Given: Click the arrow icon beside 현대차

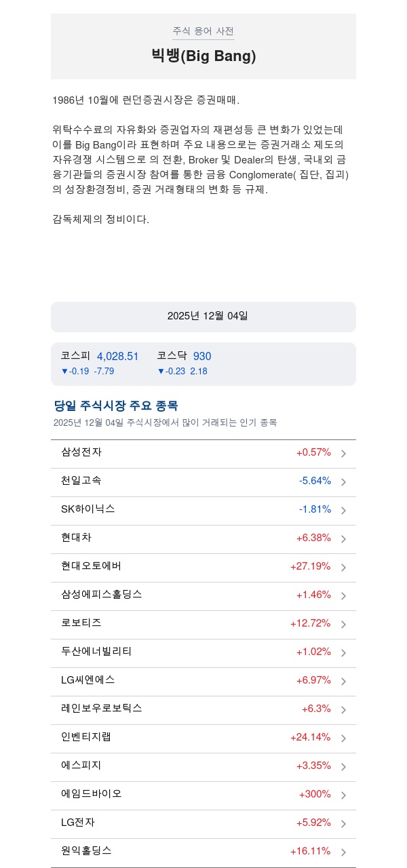Looking at the screenshot, I should click(343, 539).
